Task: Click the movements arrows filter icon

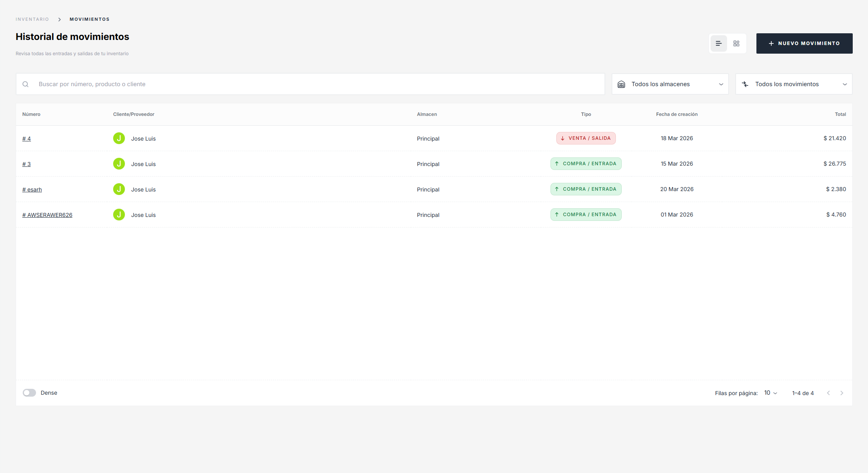Action: 745,84
